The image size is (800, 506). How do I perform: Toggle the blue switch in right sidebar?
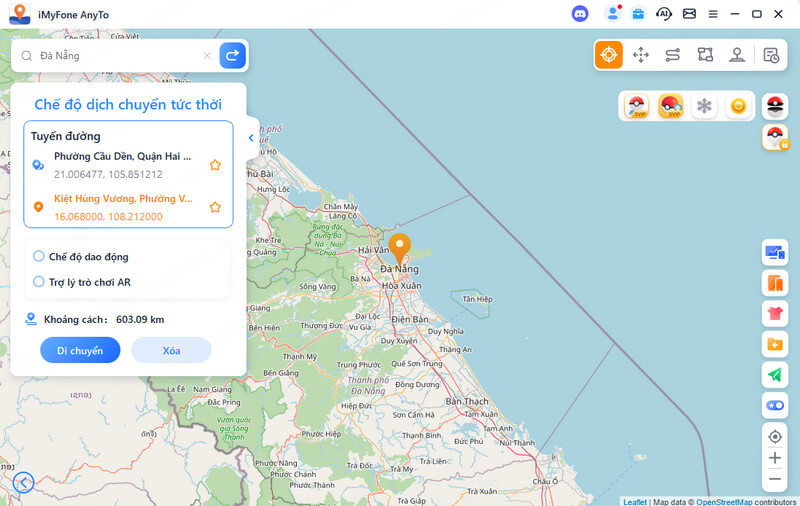[x=774, y=405]
